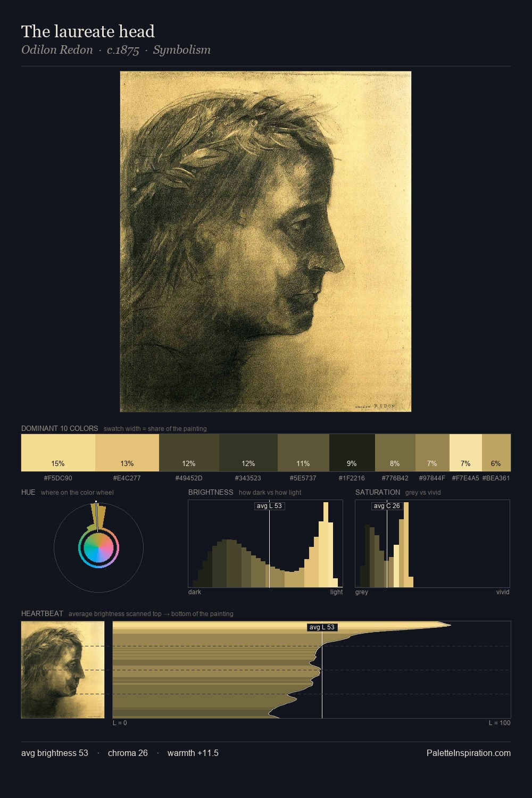
Task: Click the hex code '#776B42'
Action: tap(395, 478)
